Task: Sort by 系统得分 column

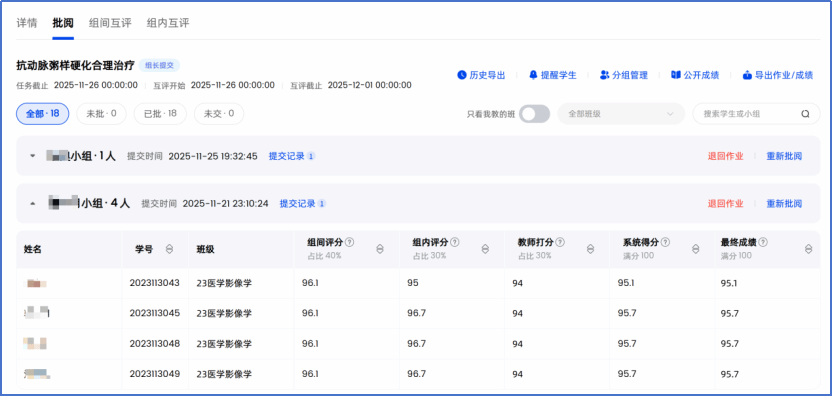Action: (696, 249)
